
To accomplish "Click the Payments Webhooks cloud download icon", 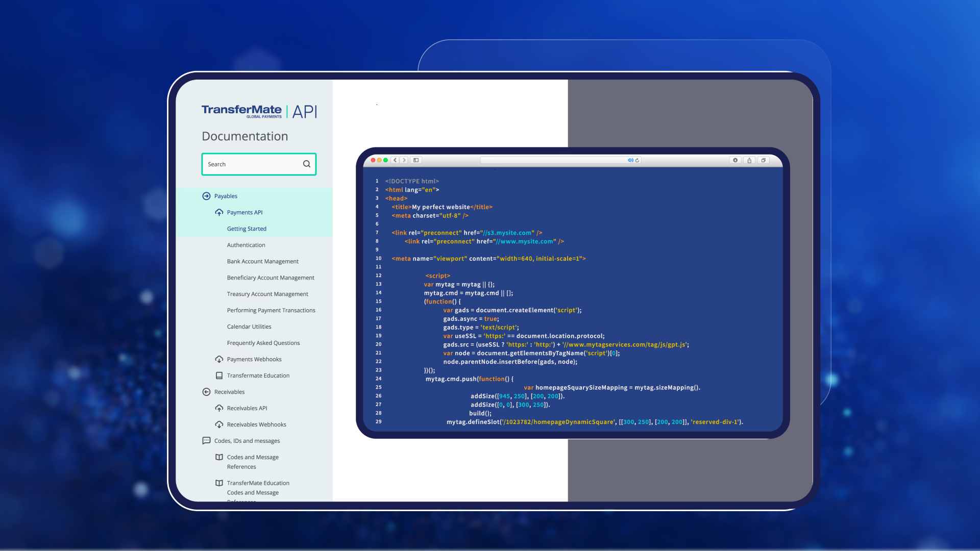I will tap(219, 359).
